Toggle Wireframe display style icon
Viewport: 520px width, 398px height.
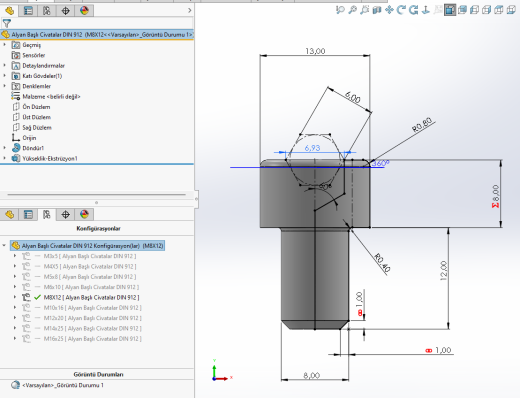tap(499, 10)
